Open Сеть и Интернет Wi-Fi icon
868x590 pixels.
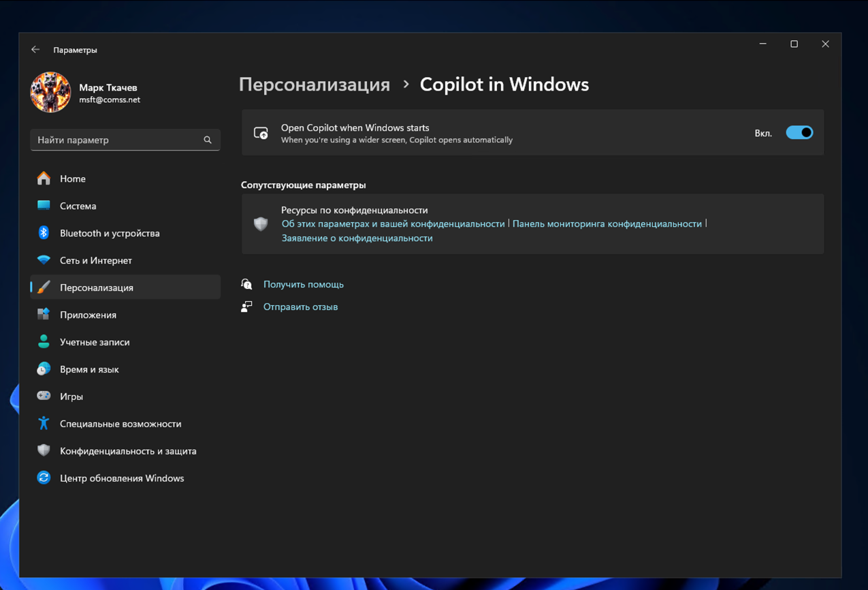click(x=44, y=260)
